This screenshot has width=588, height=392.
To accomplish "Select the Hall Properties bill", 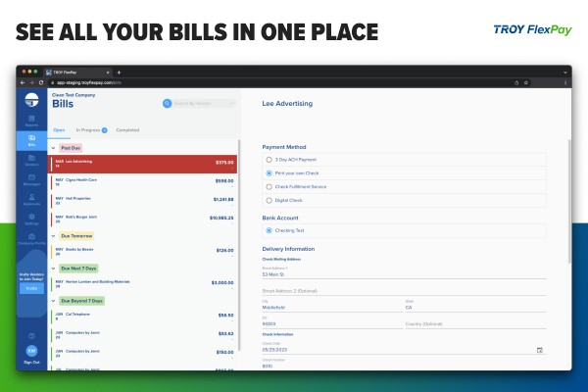I will click(x=142, y=201).
